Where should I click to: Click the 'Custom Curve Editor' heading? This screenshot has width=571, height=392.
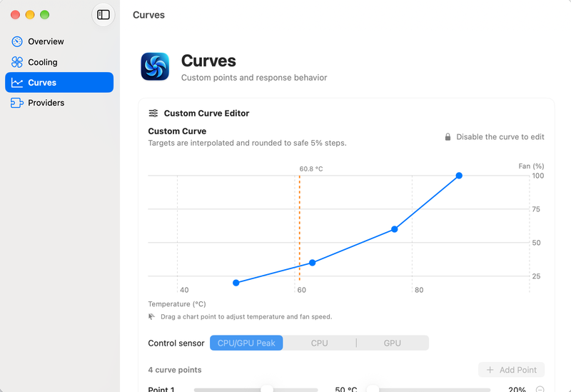click(x=206, y=114)
